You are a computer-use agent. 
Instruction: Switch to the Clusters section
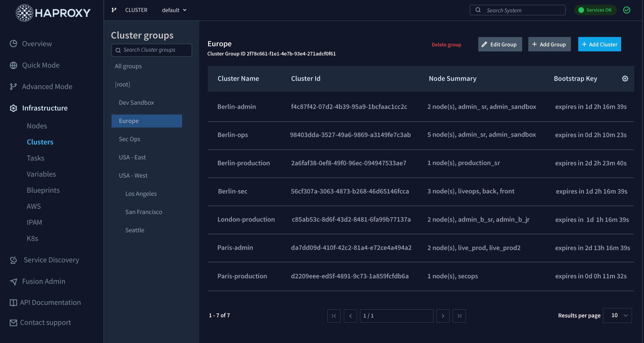pyautogui.click(x=40, y=142)
